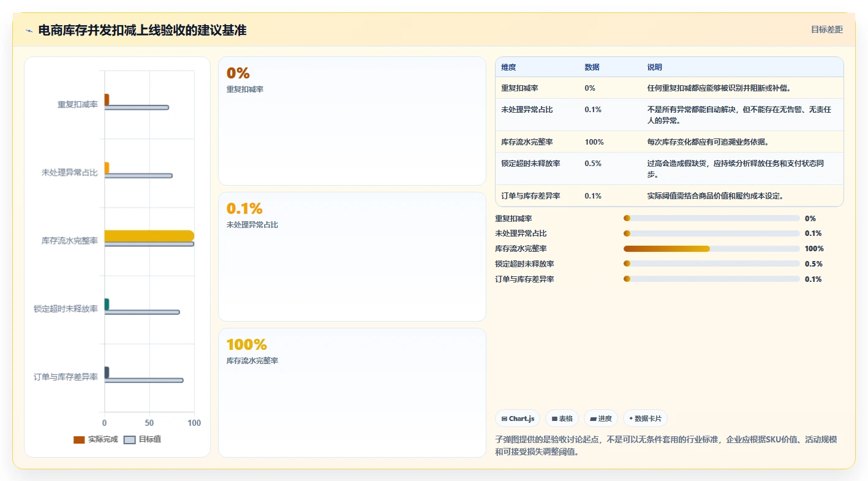Click the 库存流水完整率 progress bar
Viewport: 868px width, 481px height.
pos(711,249)
